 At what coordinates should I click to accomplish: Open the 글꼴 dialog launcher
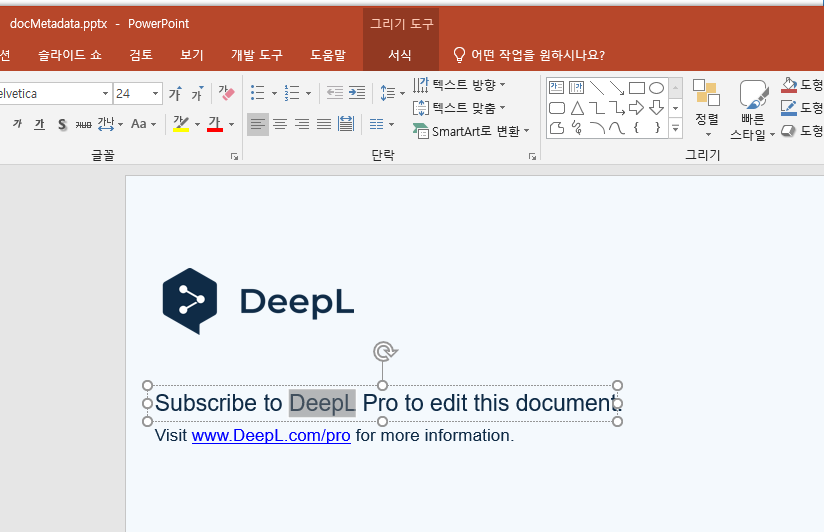tap(234, 157)
